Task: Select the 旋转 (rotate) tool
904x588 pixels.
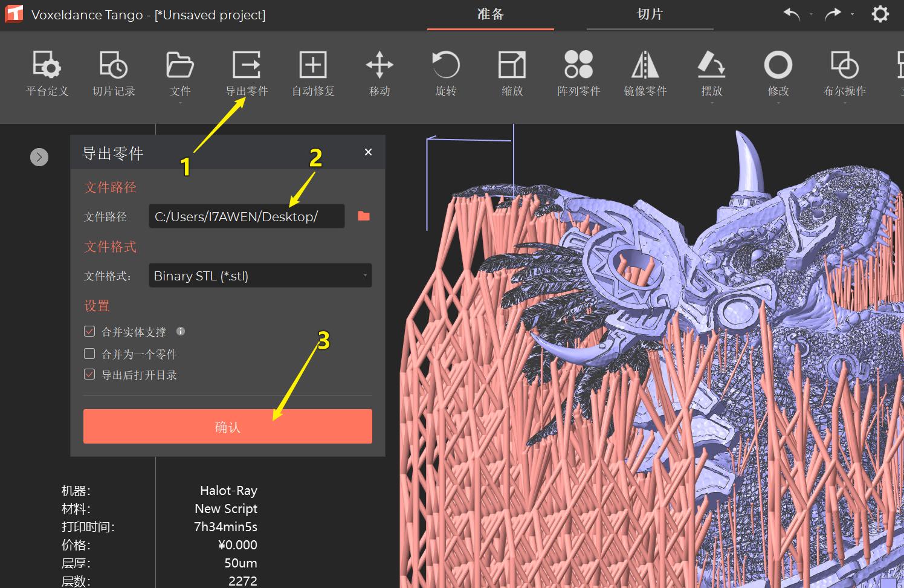Action: 445,74
